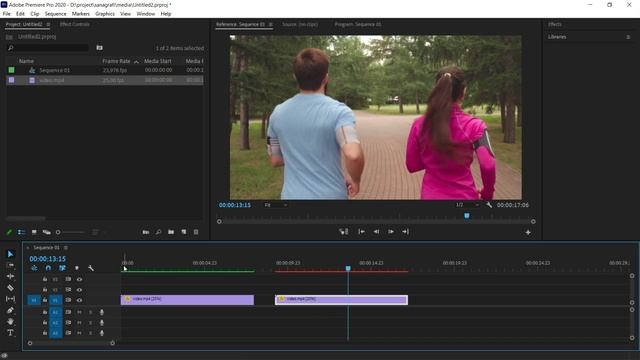
Task: Expand the Libraries panel menu
Action: (x=628, y=37)
